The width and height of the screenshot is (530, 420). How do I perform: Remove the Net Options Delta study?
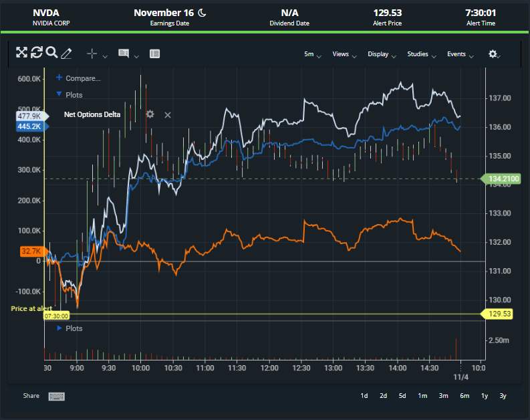pos(168,115)
